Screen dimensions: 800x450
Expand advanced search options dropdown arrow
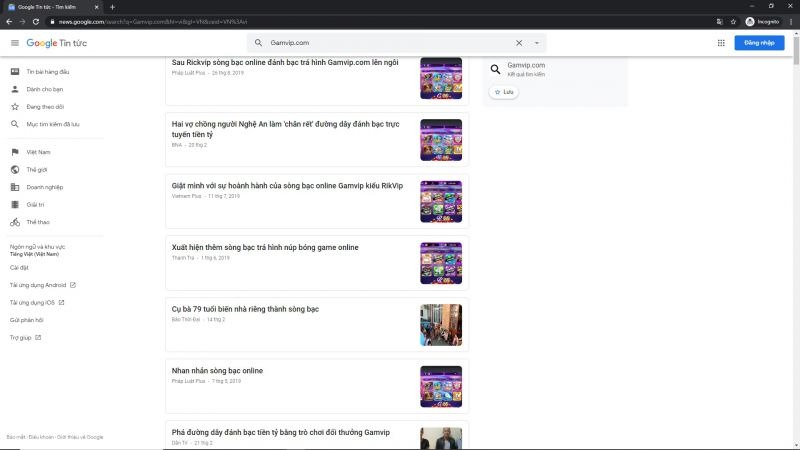[x=537, y=43]
